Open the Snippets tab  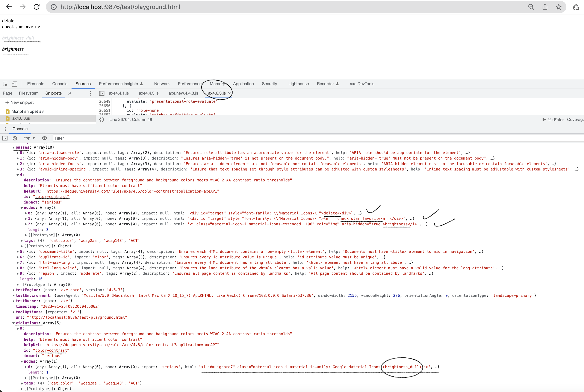click(x=53, y=93)
